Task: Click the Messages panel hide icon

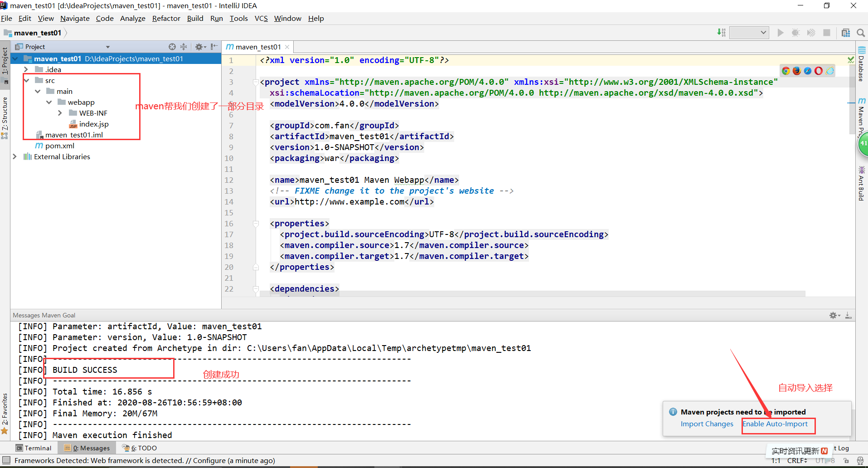Action: (849, 315)
